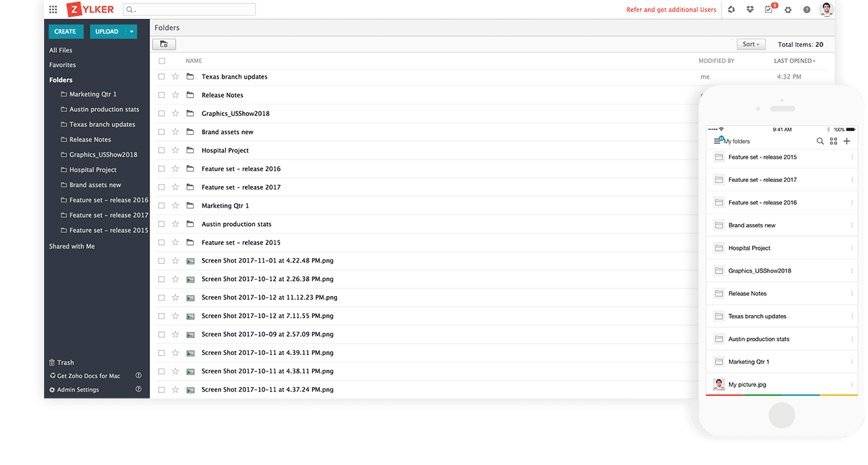Tap My picture.jpg thumbnail on phone
868x465 pixels.
click(x=719, y=384)
